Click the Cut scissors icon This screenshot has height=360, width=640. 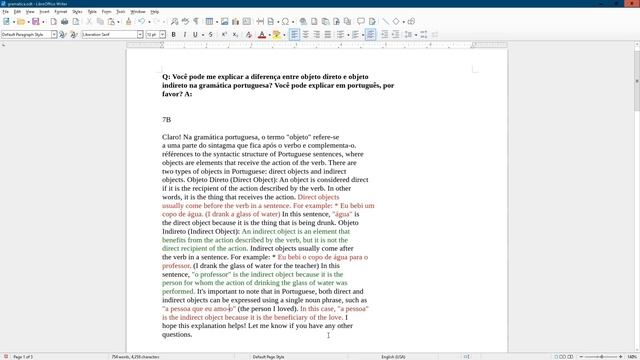point(89,22)
